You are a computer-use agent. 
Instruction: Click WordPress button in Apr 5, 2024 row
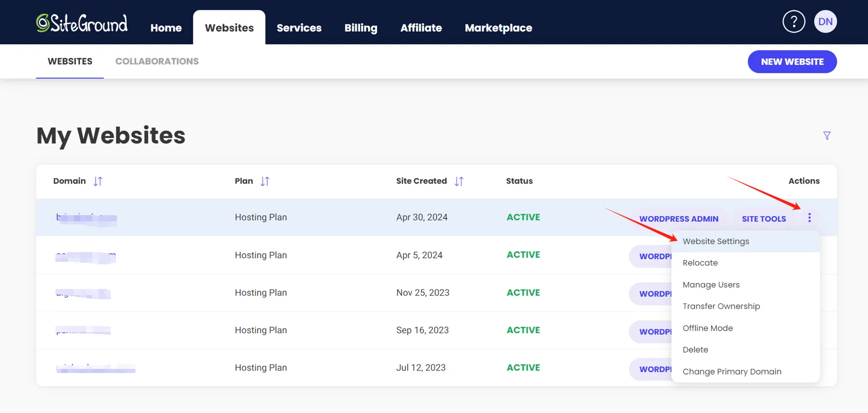650,256
